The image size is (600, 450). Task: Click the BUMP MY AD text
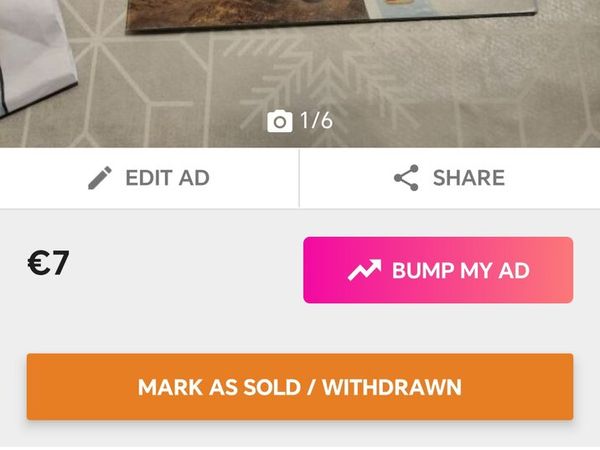(461, 271)
